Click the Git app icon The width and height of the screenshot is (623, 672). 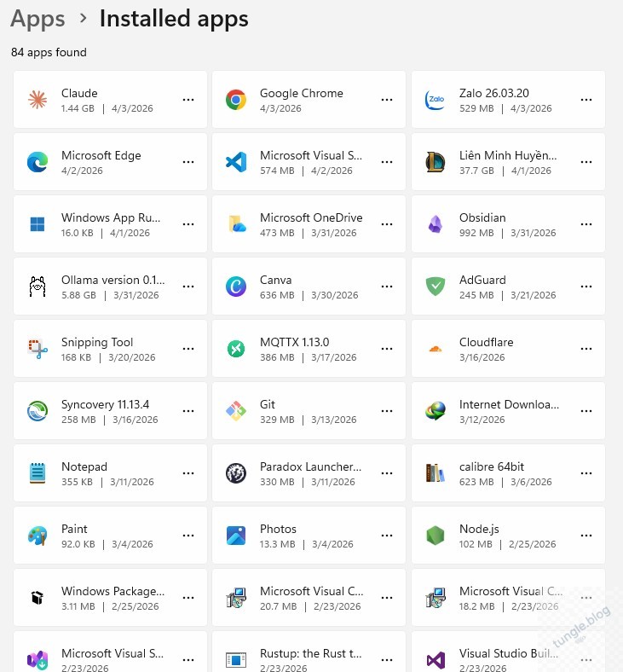[x=236, y=411]
